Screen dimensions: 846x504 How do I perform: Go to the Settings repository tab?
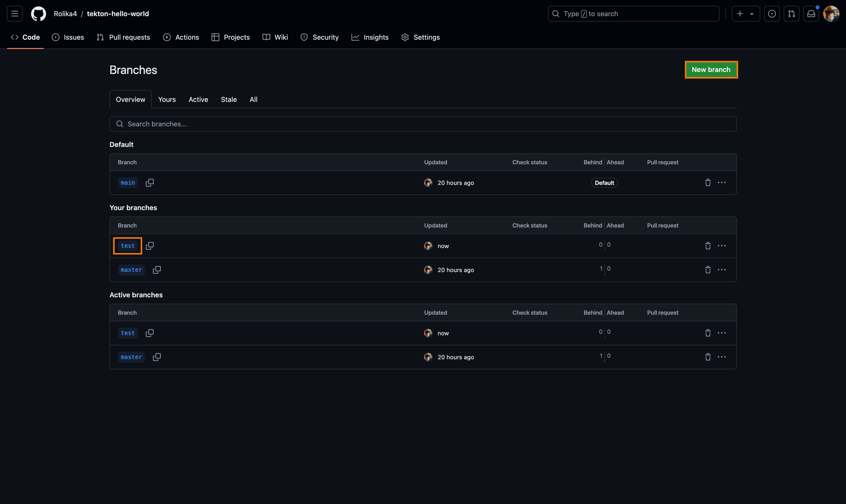(x=420, y=37)
